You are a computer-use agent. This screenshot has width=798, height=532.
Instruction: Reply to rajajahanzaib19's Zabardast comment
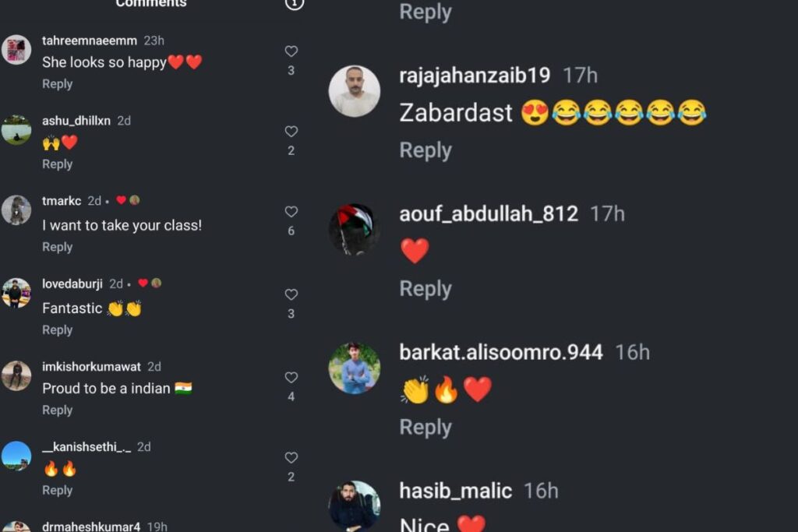[425, 150]
